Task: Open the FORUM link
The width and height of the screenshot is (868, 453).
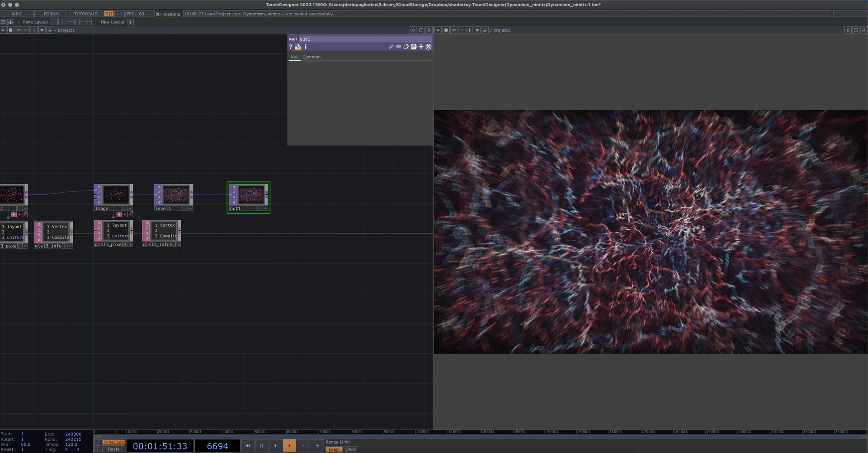Action: (x=51, y=14)
